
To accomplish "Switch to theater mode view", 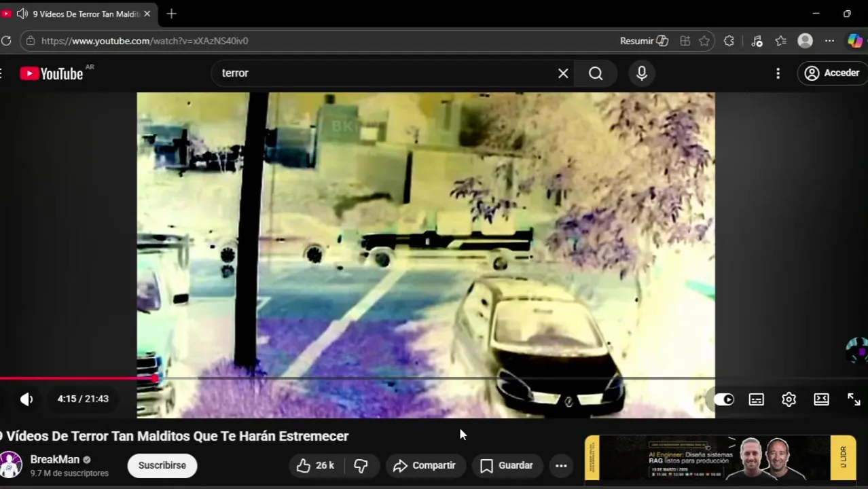I will click(821, 399).
